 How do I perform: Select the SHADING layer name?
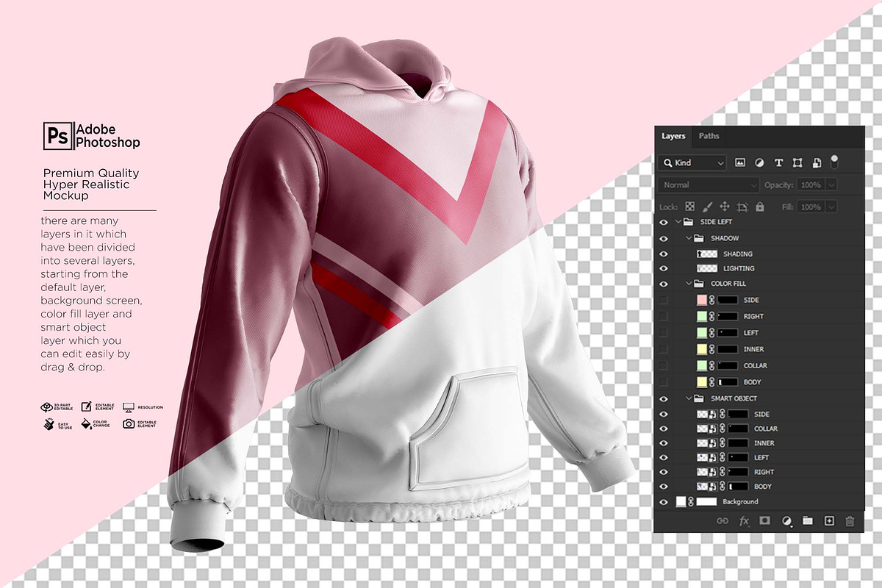pos(737,254)
